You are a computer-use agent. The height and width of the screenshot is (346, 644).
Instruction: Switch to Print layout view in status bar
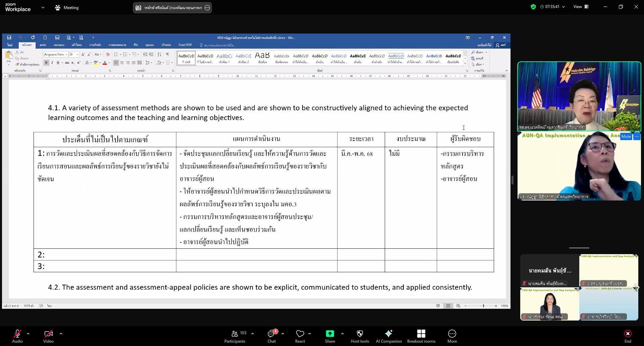point(448,306)
